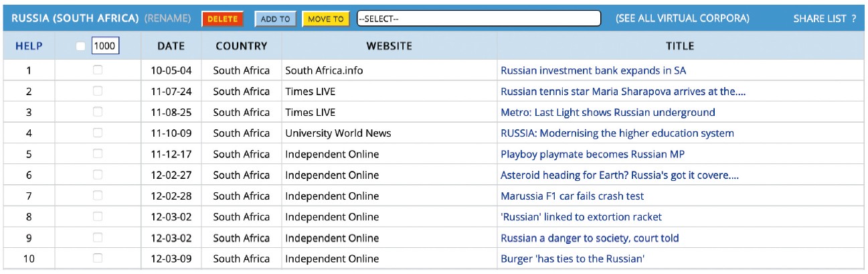Image resolution: width=868 pixels, height=274 pixels.
Task: Check the checkbox for row 1
Action: click(x=98, y=70)
